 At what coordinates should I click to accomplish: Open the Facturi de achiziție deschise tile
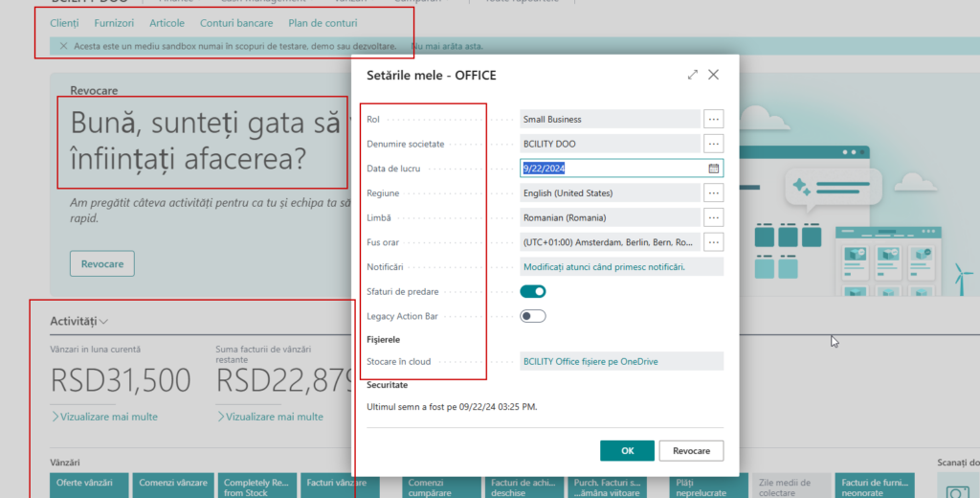[x=523, y=486]
